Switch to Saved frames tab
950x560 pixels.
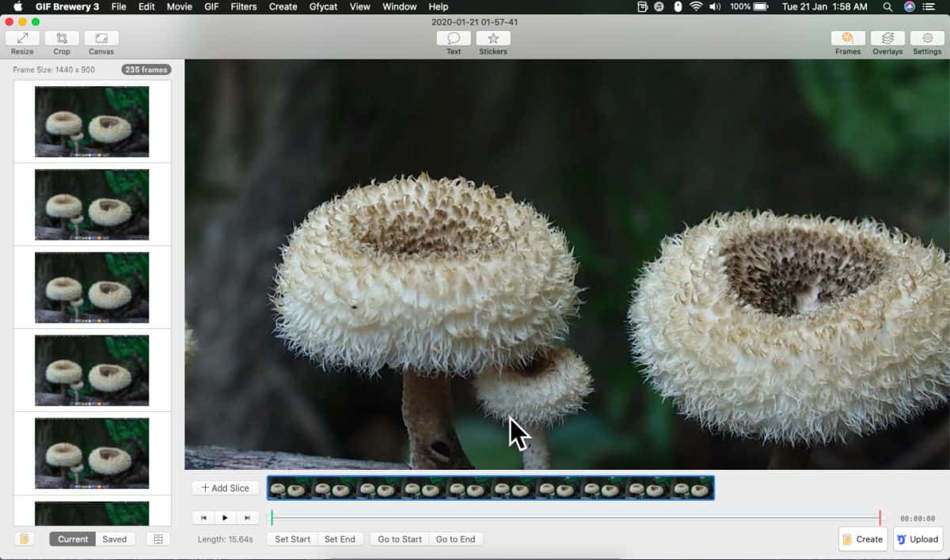pos(115,539)
